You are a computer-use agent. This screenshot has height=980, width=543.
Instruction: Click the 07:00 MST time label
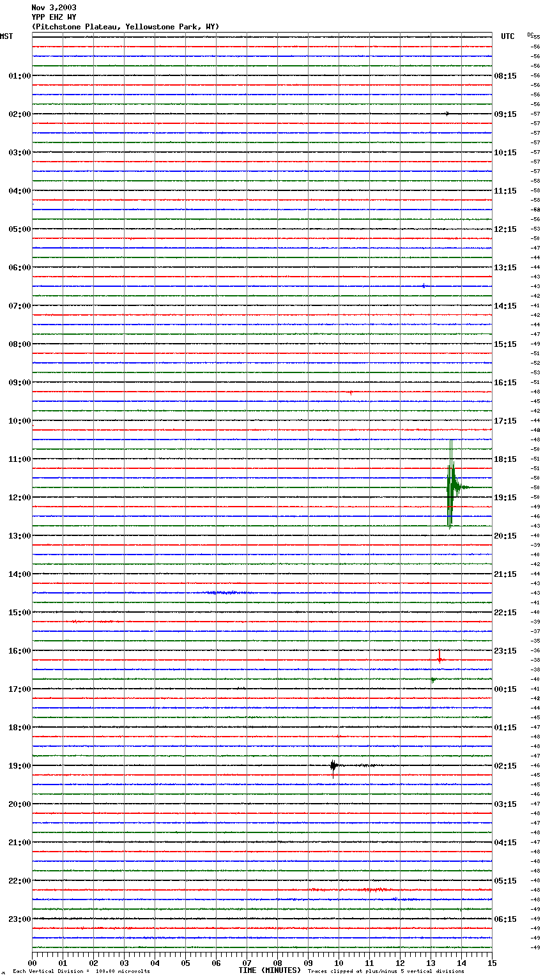click(20, 306)
